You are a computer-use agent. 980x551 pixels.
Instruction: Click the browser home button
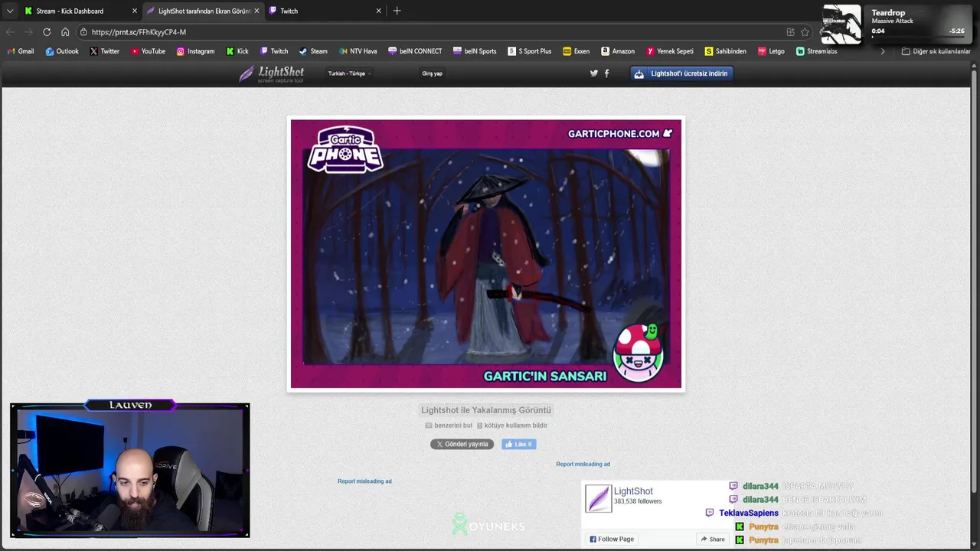(x=65, y=32)
